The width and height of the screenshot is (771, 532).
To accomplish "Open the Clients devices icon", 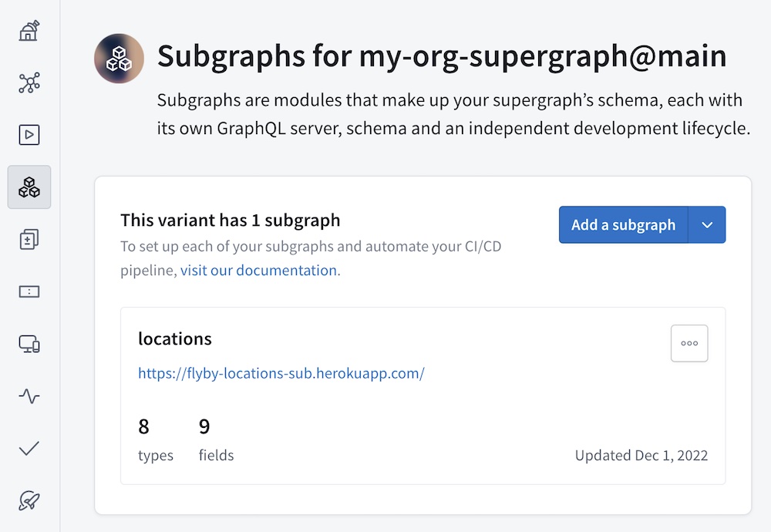I will [x=29, y=344].
